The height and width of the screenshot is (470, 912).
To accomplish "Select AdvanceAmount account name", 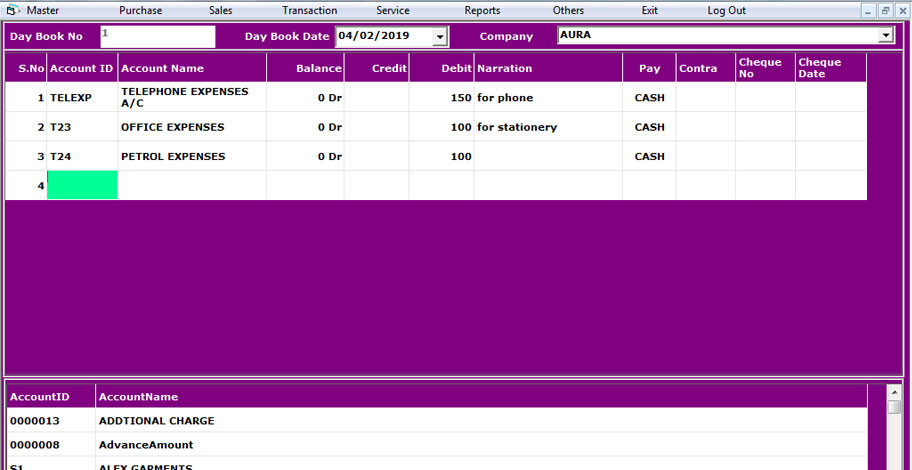I will point(481,445).
